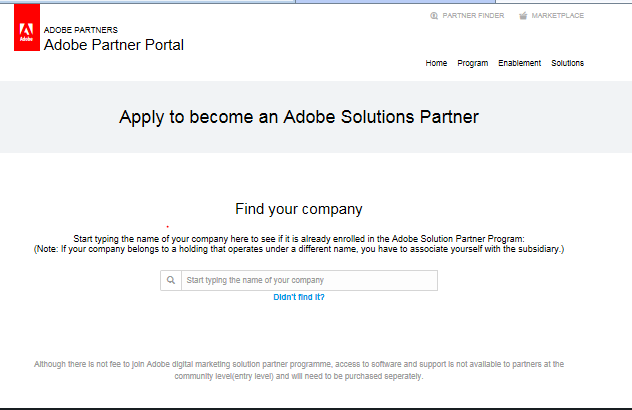Focus the company name search field
The width and height of the screenshot is (632, 410).
(308, 281)
